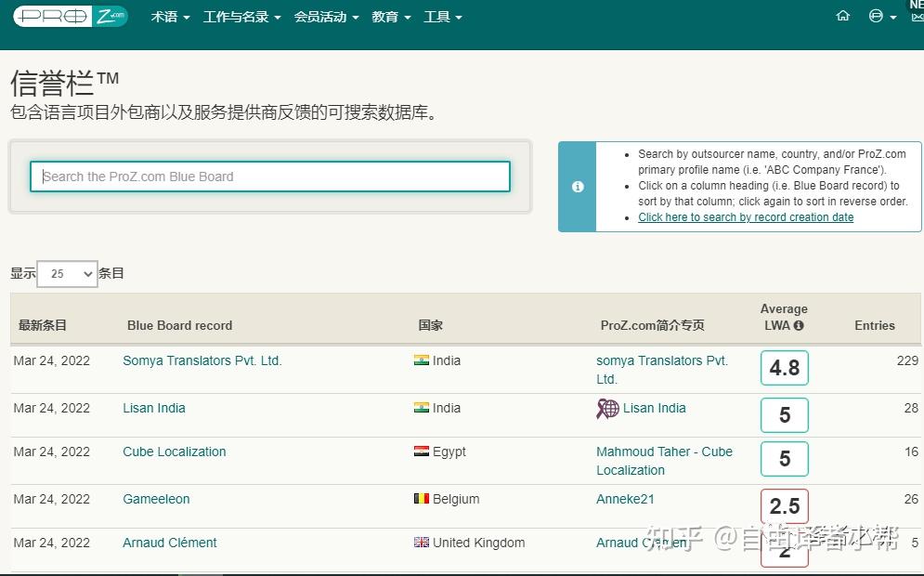Click the India flag beside Somya Translators
Image resolution: width=924 pixels, height=576 pixels.
coord(420,360)
